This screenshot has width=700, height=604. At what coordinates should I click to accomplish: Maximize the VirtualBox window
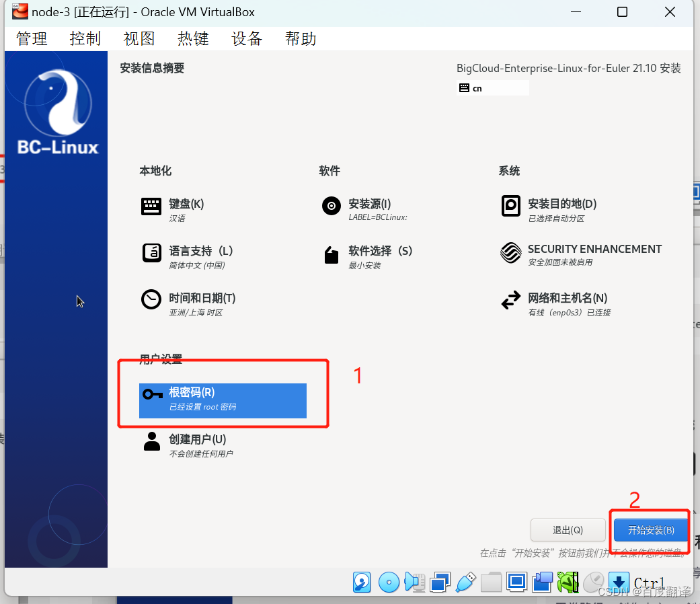coord(622,12)
